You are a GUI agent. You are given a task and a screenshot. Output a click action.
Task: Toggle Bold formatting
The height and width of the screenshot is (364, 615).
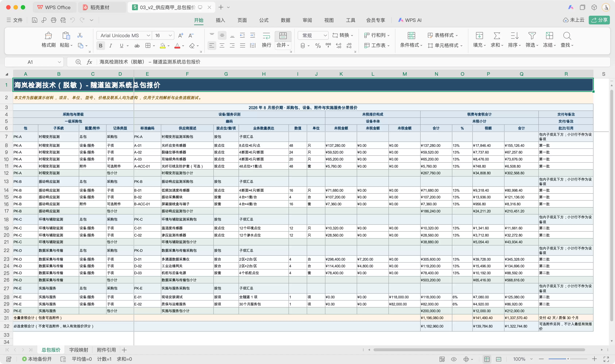click(100, 46)
